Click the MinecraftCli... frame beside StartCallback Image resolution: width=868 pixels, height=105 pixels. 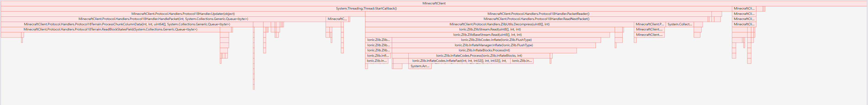pyautogui.click(x=744, y=8)
